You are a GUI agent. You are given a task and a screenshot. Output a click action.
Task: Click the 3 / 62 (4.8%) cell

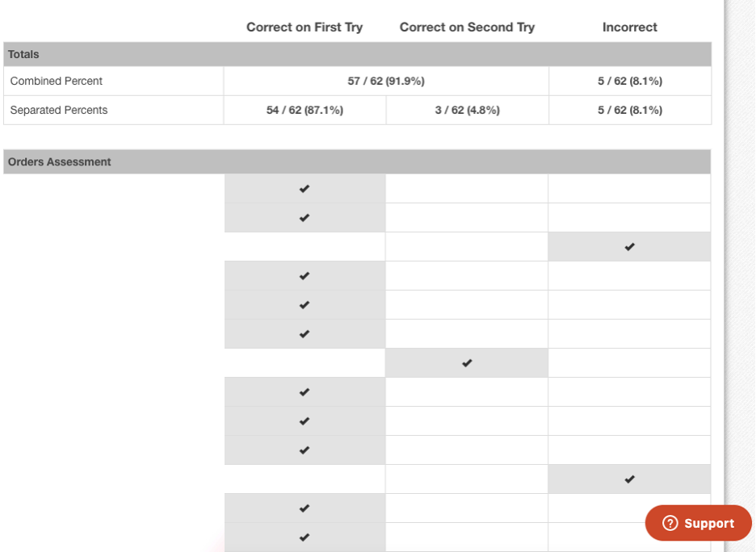(x=467, y=110)
